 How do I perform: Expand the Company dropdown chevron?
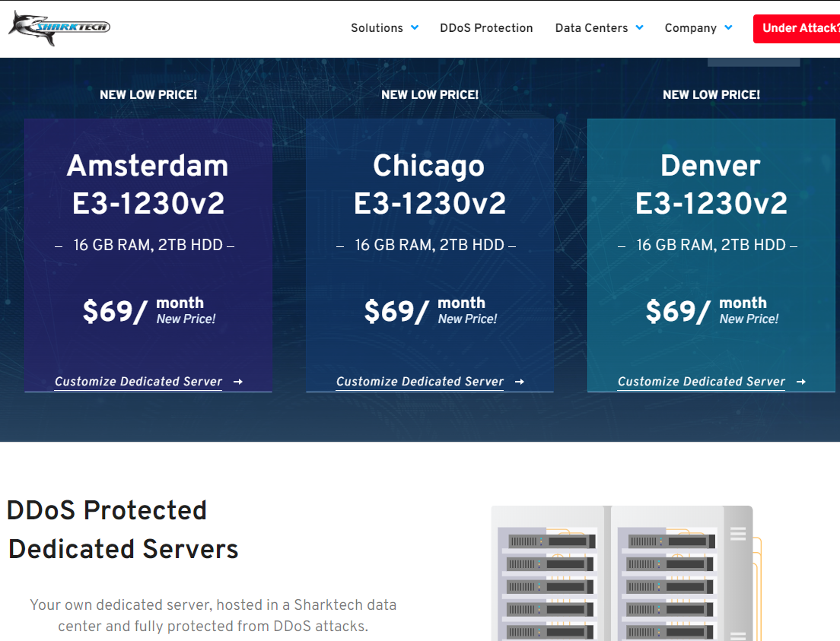[728, 28]
